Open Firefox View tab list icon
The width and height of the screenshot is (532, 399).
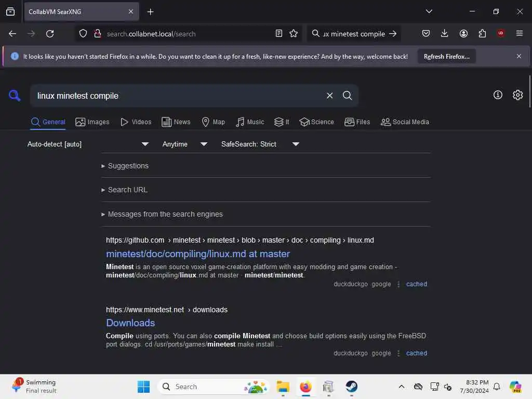click(10, 11)
